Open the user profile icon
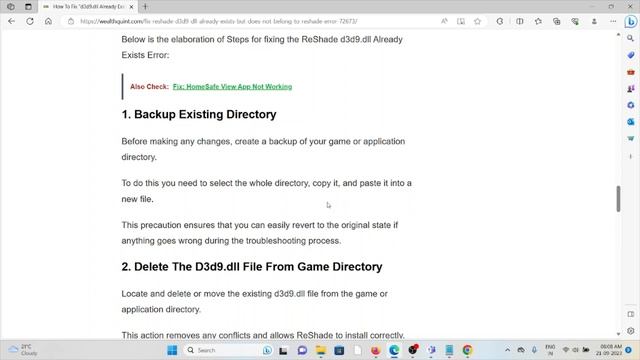The height and width of the screenshot is (360, 640). [594, 21]
